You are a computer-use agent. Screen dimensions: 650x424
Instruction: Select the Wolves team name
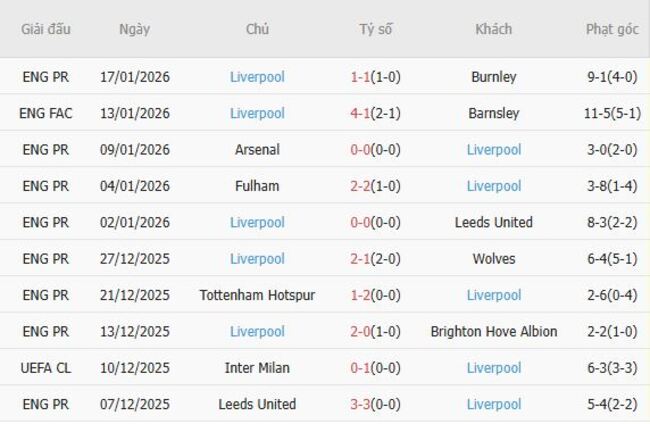tap(493, 259)
